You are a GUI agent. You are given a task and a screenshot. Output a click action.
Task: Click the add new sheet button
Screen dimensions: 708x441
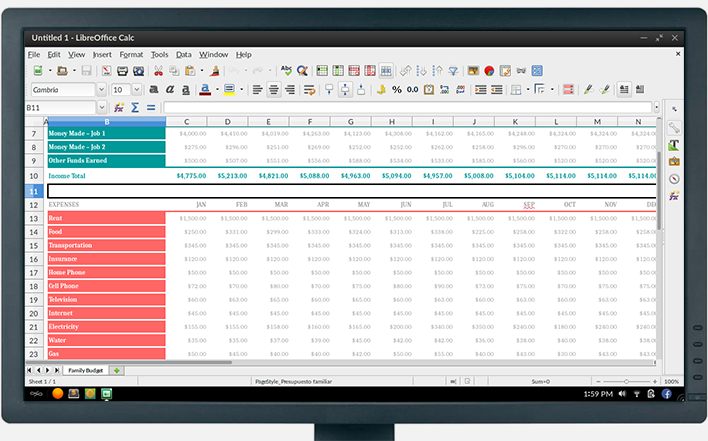pyautogui.click(x=117, y=370)
